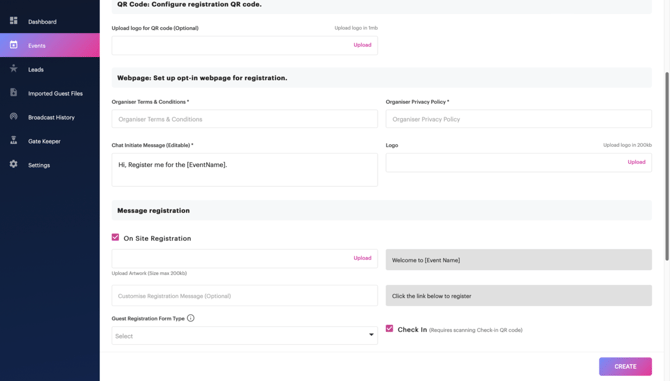This screenshot has width=670, height=381.
Task: Click the Broadcast History signal icon
Action: click(14, 116)
